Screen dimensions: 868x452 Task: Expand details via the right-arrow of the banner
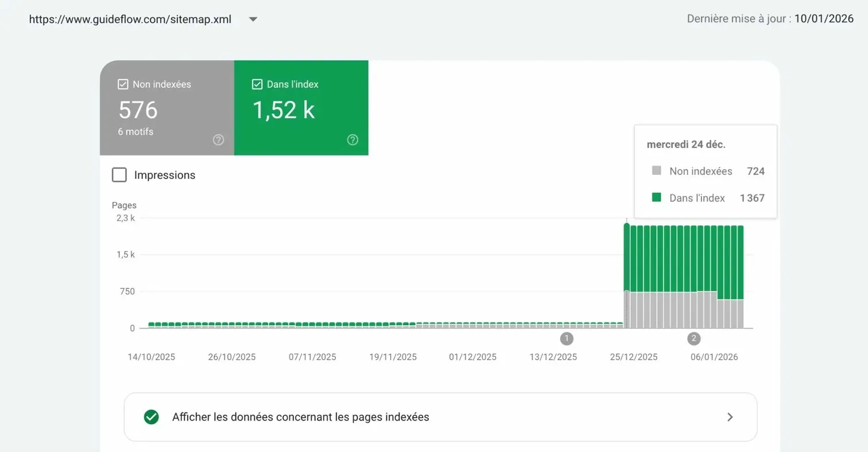(x=730, y=417)
